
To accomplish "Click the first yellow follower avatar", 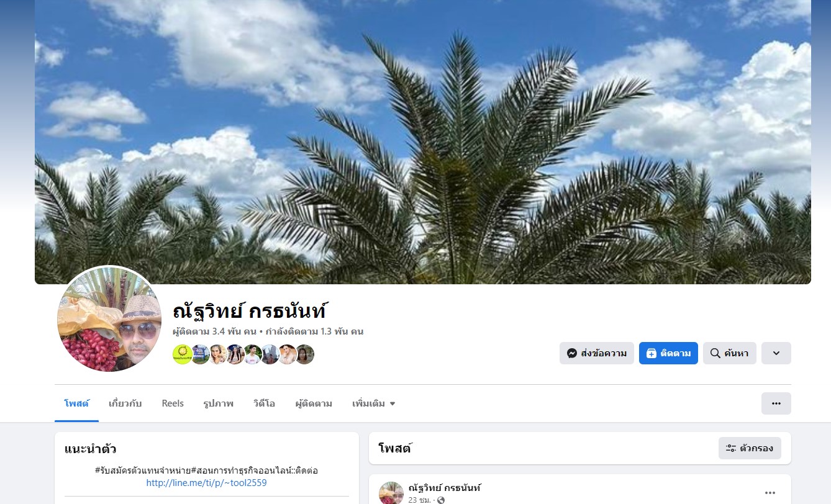I will click(x=182, y=354).
